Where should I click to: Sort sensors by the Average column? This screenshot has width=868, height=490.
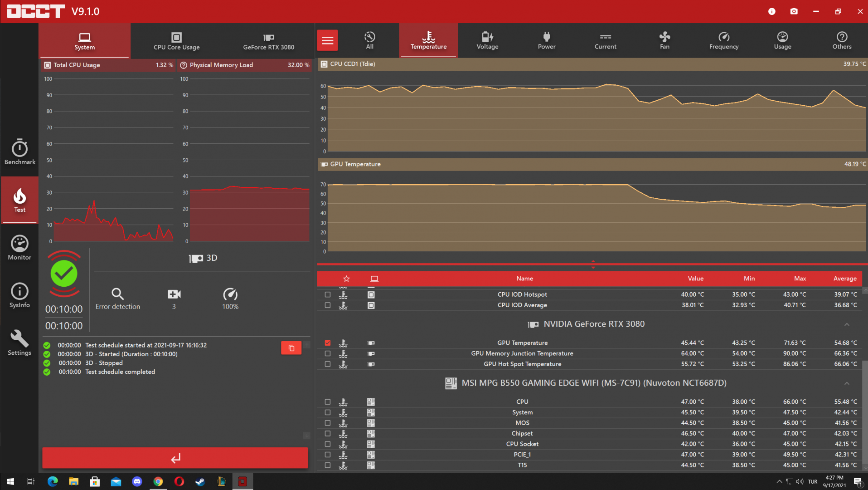845,279
